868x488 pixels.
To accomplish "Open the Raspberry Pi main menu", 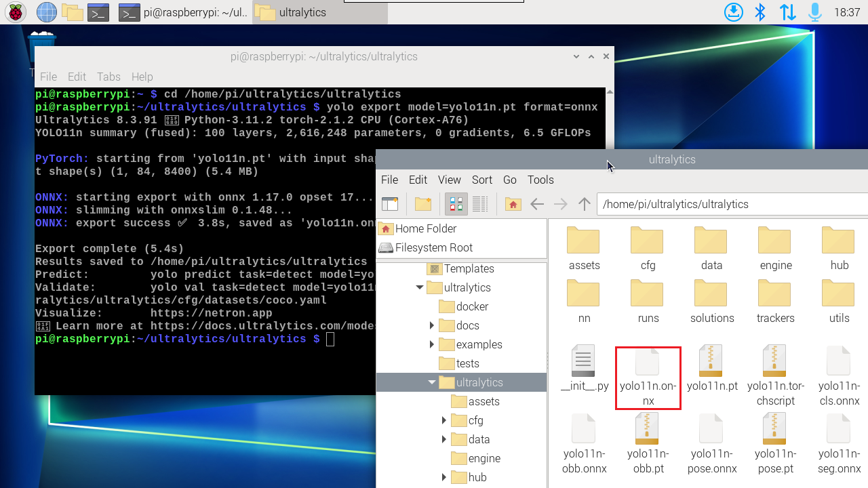I will click(15, 12).
